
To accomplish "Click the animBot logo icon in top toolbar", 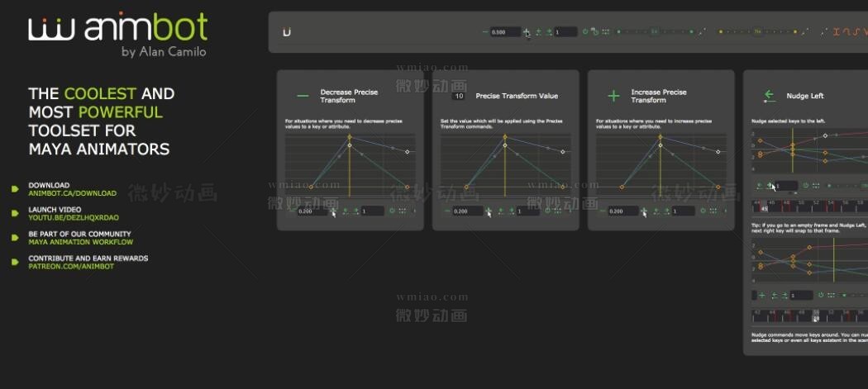I will pyautogui.click(x=287, y=33).
